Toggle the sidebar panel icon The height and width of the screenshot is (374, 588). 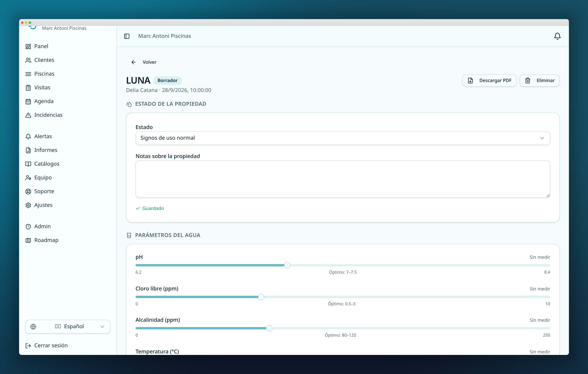coord(127,36)
